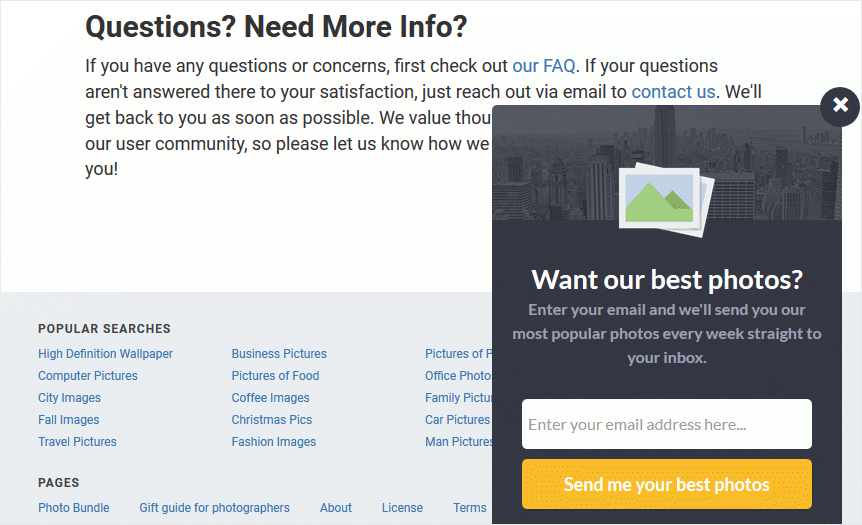862x525 pixels.
Task: Open the Coffee Images link
Action: point(270,397)
